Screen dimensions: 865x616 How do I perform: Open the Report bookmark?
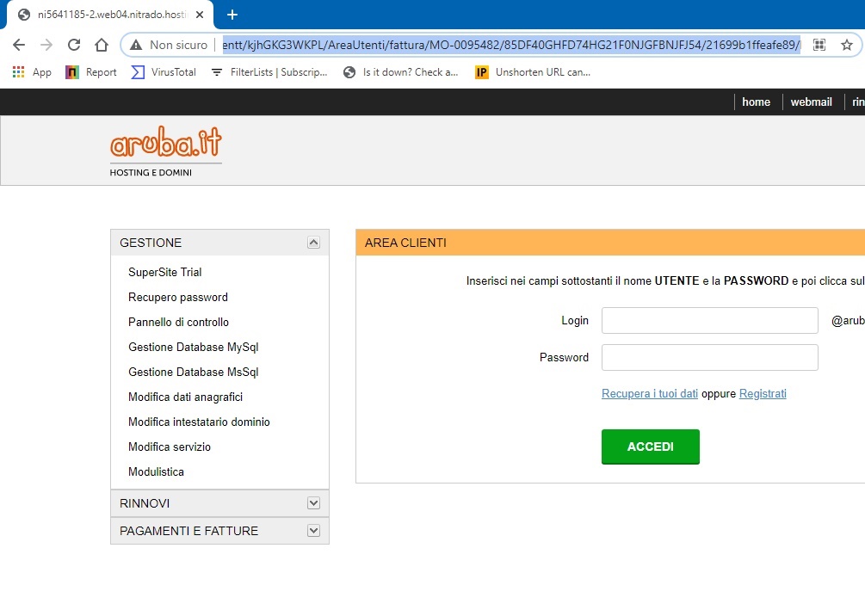[91, 72]
